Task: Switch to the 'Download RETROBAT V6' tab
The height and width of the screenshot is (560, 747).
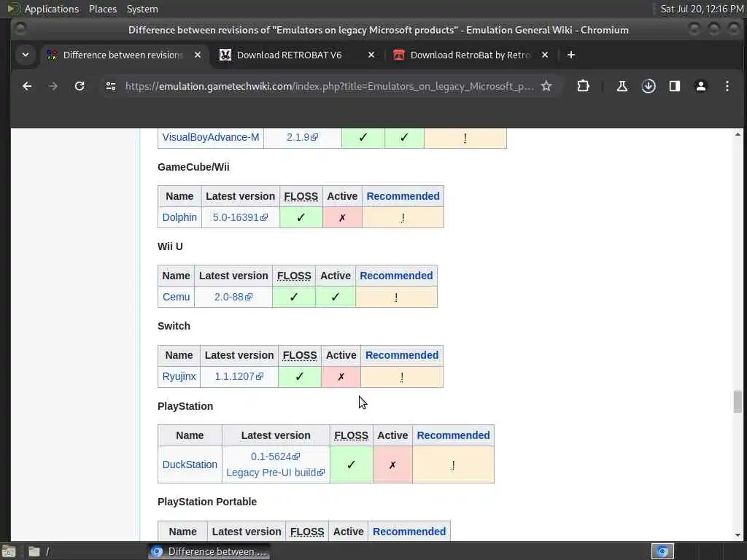Action: point(289,55)
